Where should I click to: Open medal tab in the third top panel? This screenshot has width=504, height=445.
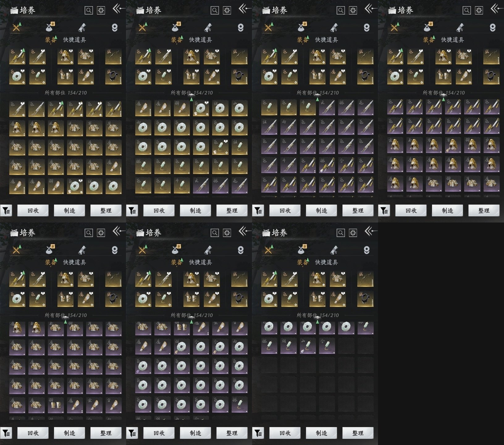tap(367, 28)
